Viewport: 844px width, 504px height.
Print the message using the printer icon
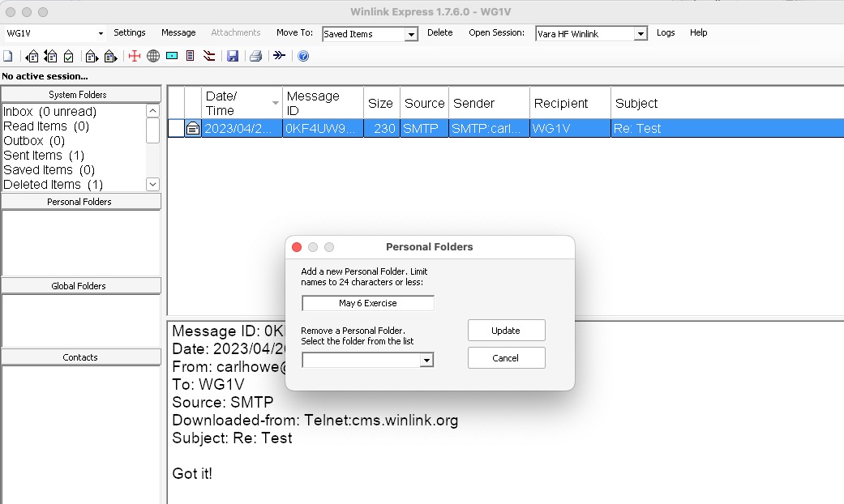pos(255,56)
